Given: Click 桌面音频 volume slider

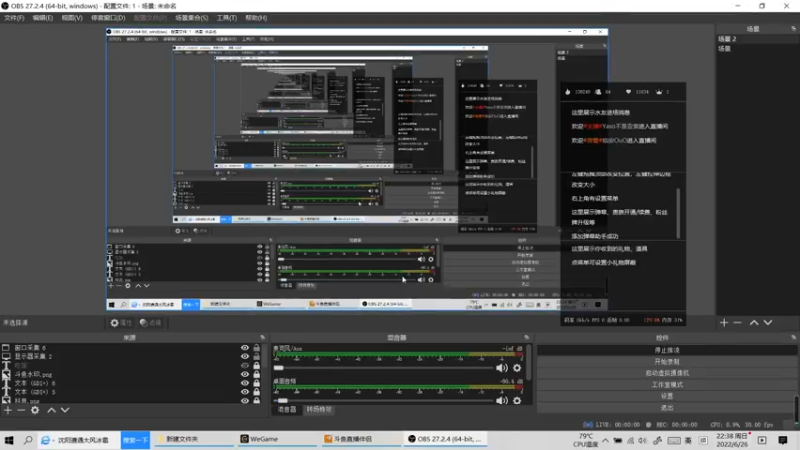Looking at the screenshot, I should click(x=384, y=401).
